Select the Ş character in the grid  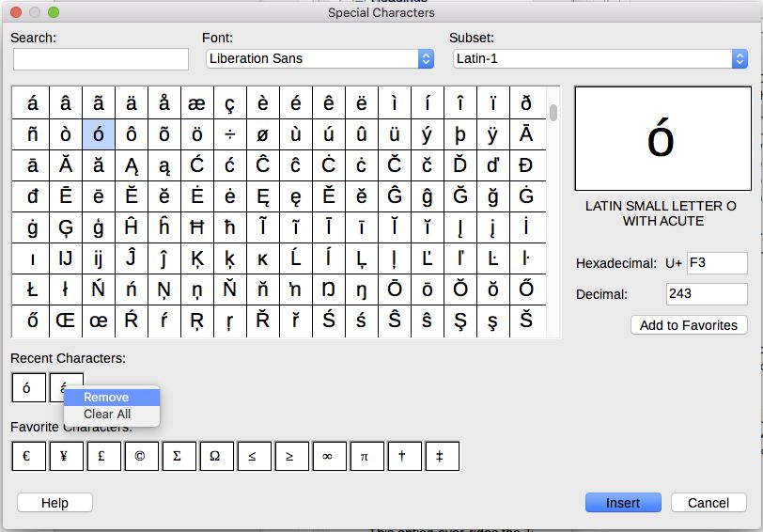[x=459, y=321]
